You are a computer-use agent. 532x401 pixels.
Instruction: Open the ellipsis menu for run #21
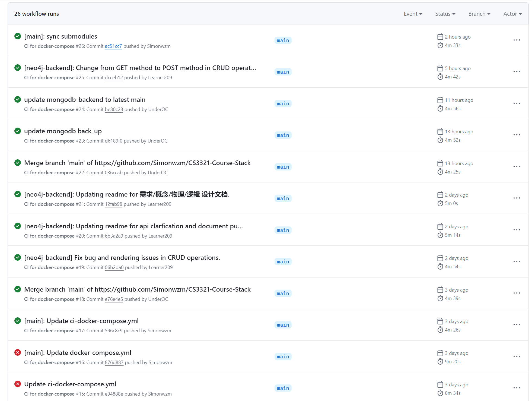coord(517,198)
